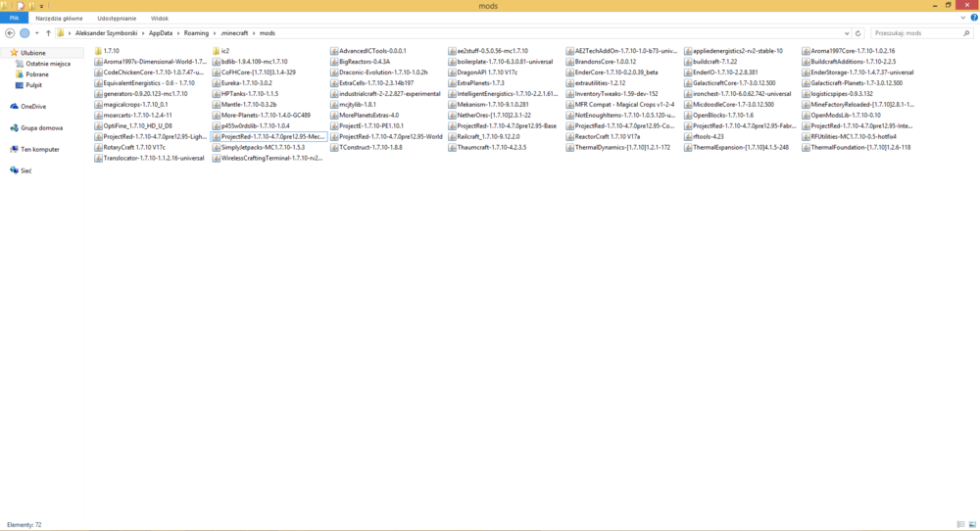Click file name MorePlanetsExtras-4.0
The height and width of the screenshot is (531, 980).
pyautogui.click(x=368, y=115)
